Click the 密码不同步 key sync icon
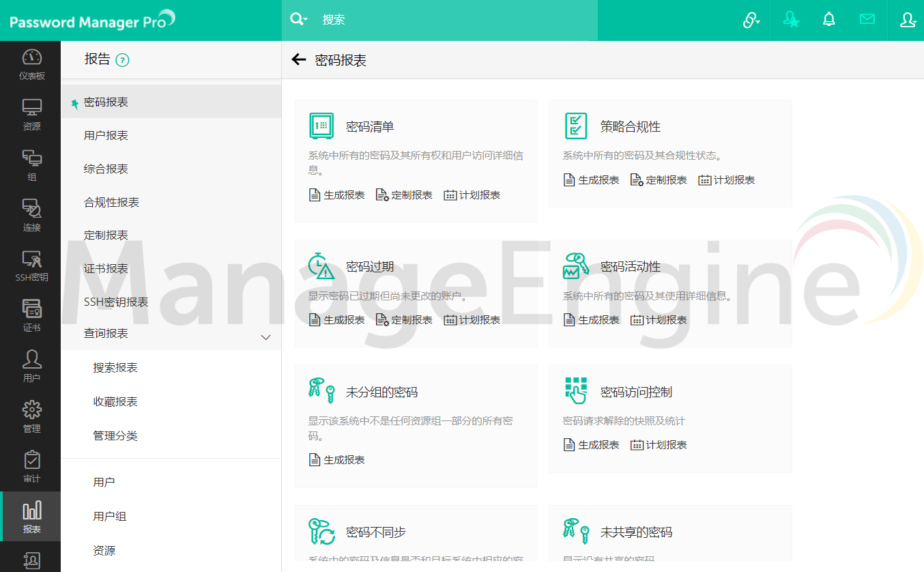The width and height of the screenshot is (924, 572). tap(321, 531)
